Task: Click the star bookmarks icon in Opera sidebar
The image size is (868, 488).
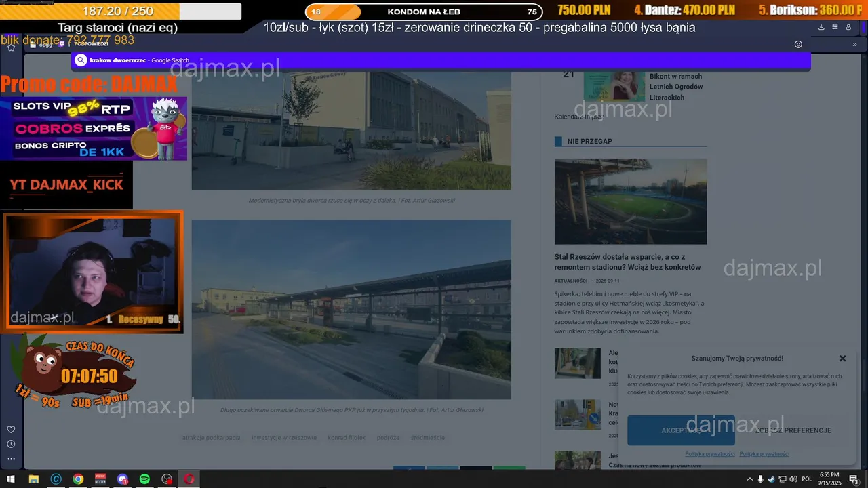Action: [11, 47]
